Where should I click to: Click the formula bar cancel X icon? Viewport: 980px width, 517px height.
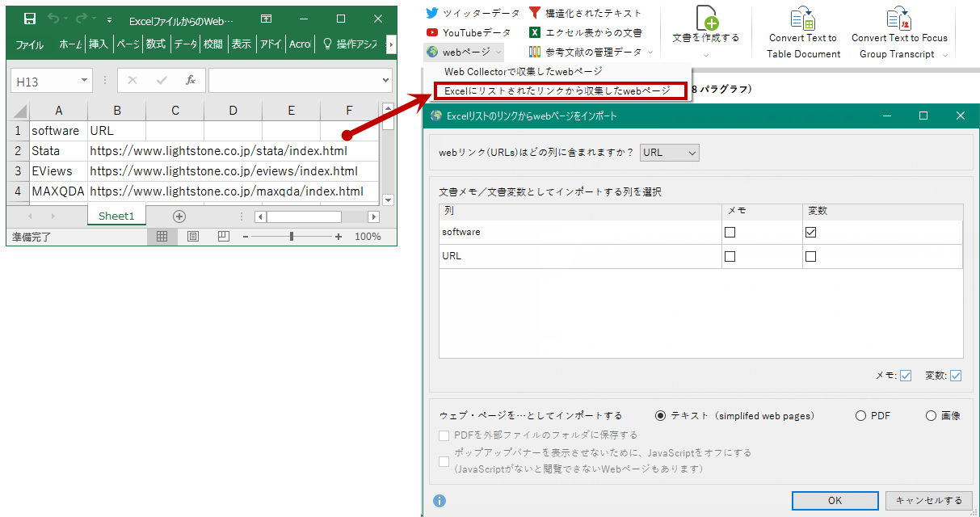[132, 80]
